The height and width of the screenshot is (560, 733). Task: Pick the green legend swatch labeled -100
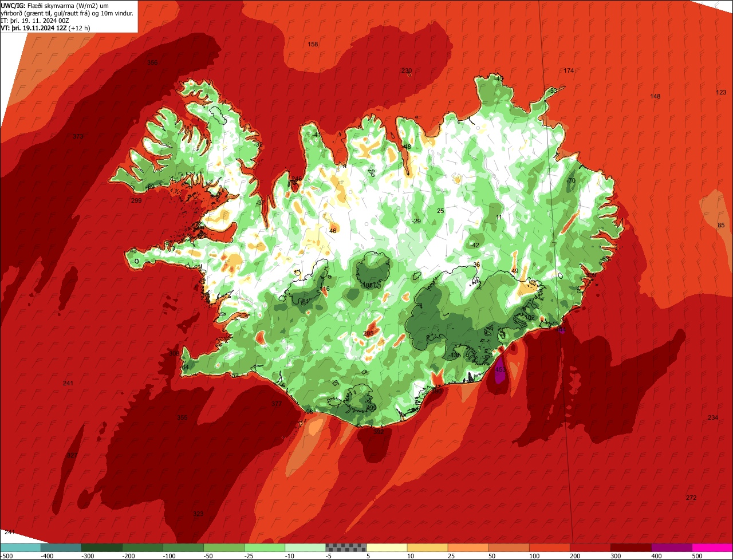(183, 547)
